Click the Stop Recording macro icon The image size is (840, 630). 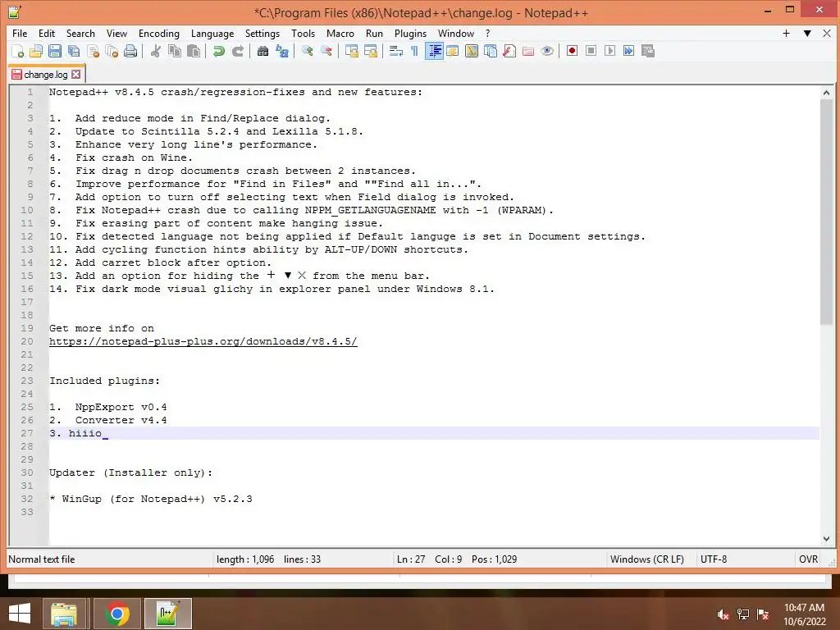591,51
